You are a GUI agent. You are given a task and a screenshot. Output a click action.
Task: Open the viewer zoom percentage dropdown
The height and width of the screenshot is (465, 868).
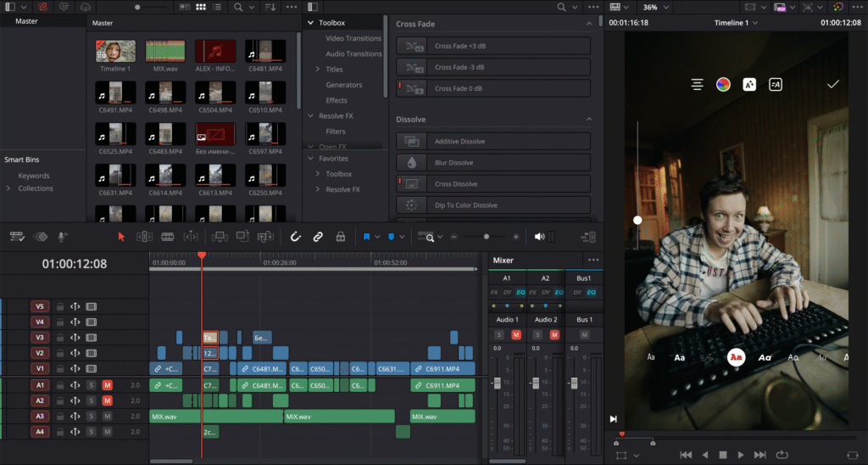[x=655, y=7]
